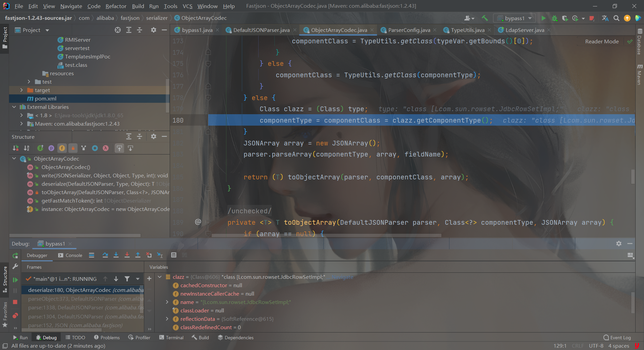Switch to LdapServer.java tab
The image size is (644, 350).
pos(525,30)
